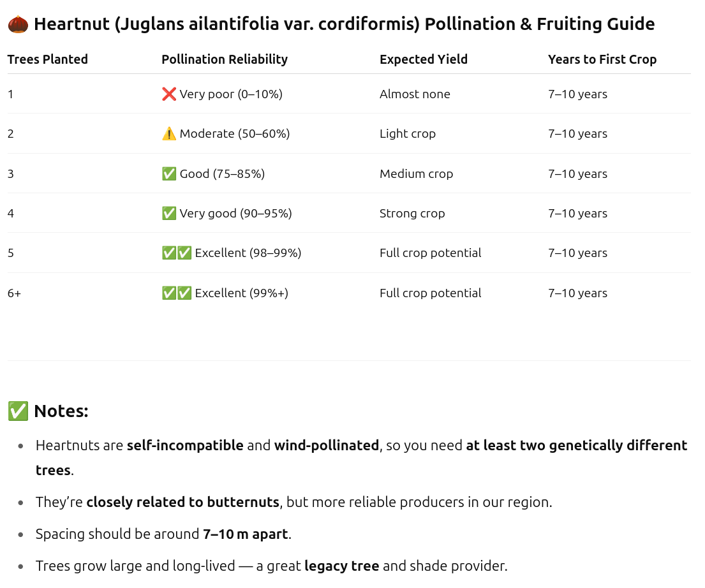Click the green checkmark beside Very good
705x588 pixels.
(169, 213)
